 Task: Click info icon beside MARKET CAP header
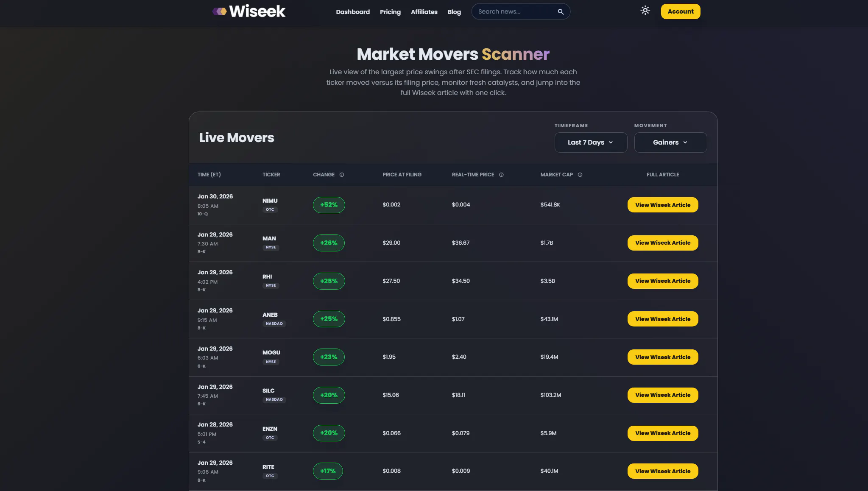[x=580, y=175]
